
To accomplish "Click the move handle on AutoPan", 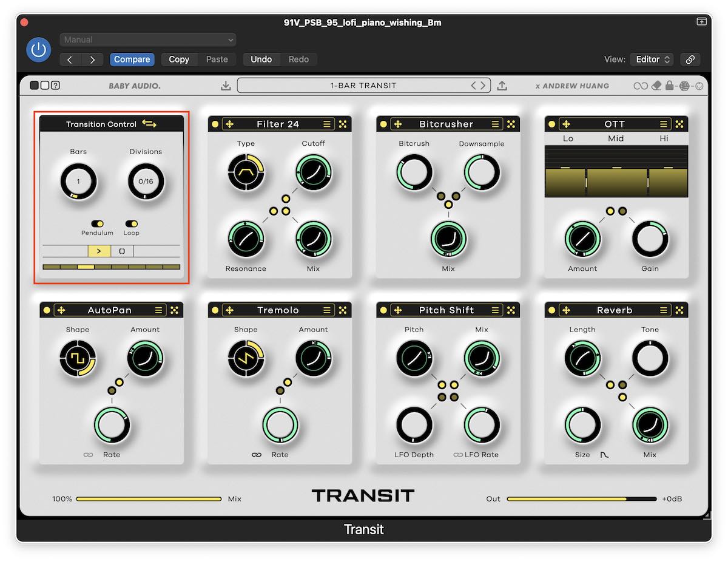I will [61, 310].
